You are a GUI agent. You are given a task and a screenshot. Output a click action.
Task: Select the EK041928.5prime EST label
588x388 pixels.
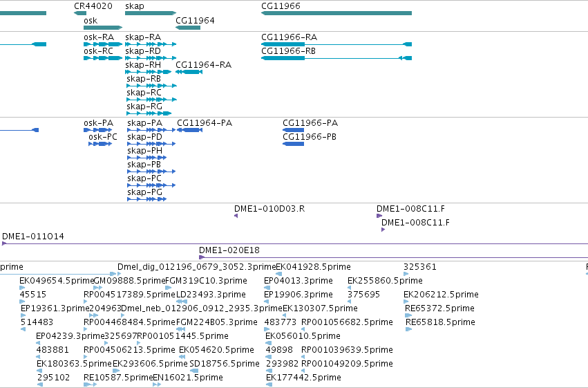click(x=314, y=267)
